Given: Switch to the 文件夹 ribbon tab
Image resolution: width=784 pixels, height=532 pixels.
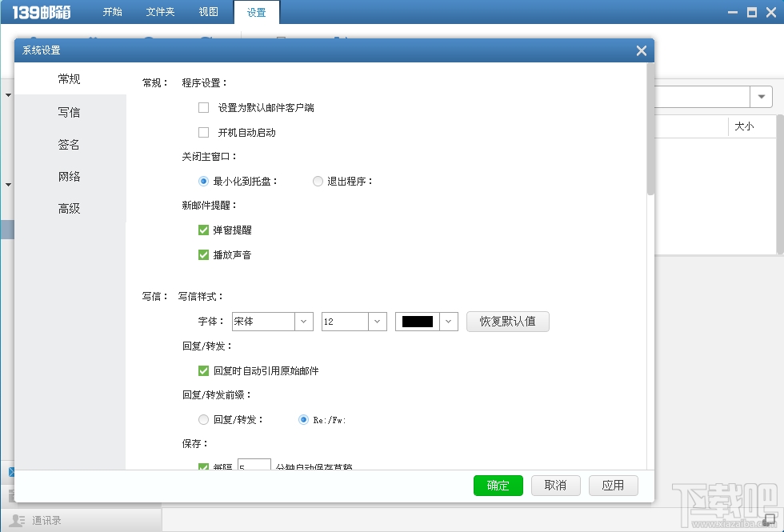Looking at the screenshot, I should (x=159, y=12).
